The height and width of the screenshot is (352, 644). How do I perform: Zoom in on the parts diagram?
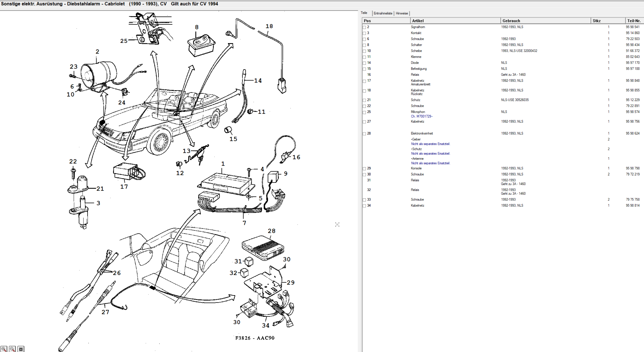click(x=4, y=349)
